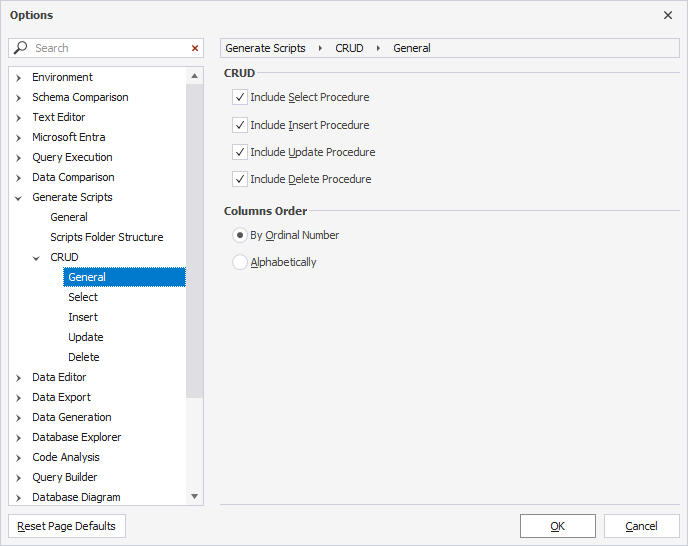The width and height of the screenshot is (688, 546).
Task: Click the magnifying glass search icon
Action: pyautogui.click(x=20, y=47)
